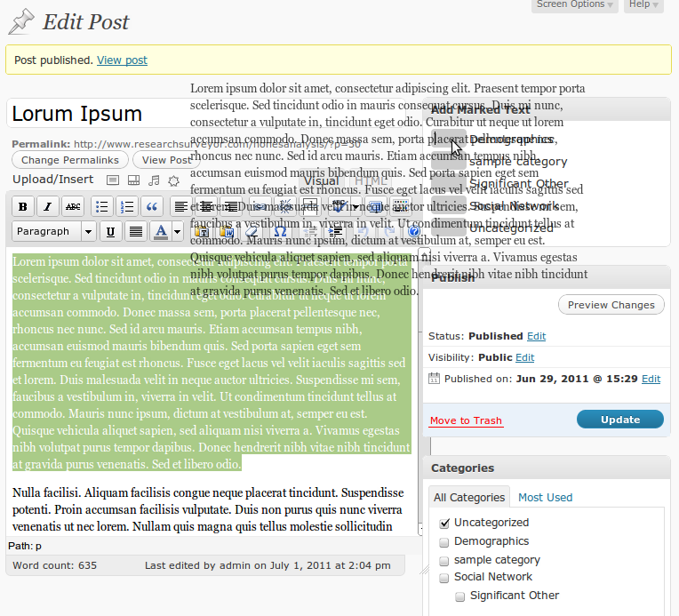Viewport: 679px width, 616px height.
Task: Insert a special character with the Omega icon
Action: pos(280,232)
